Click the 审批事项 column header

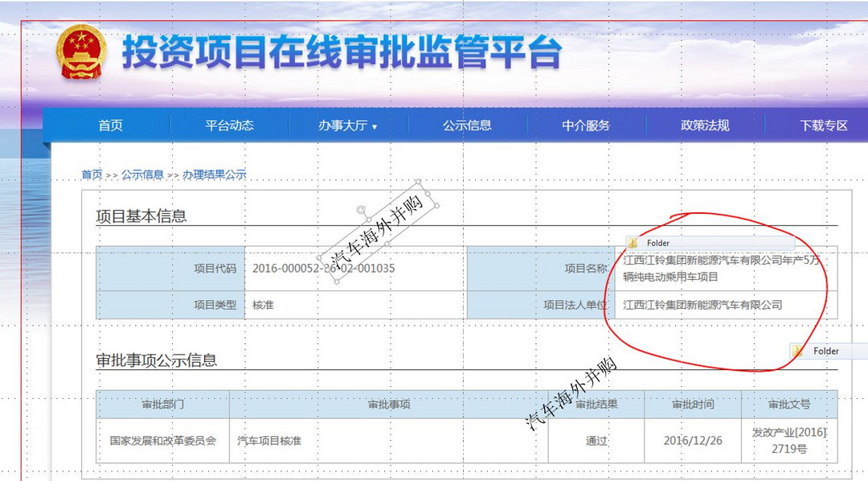389,405
